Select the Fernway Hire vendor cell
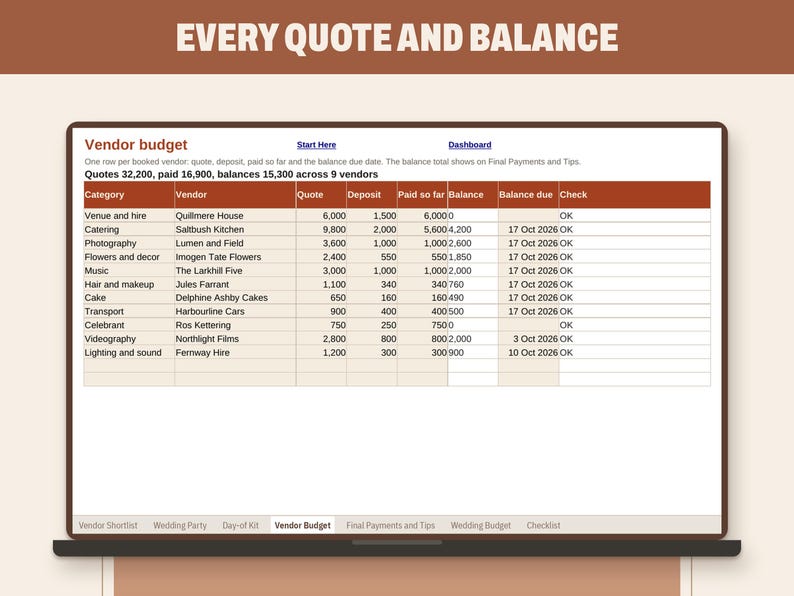The image size is (794, 596). [235, 352]
